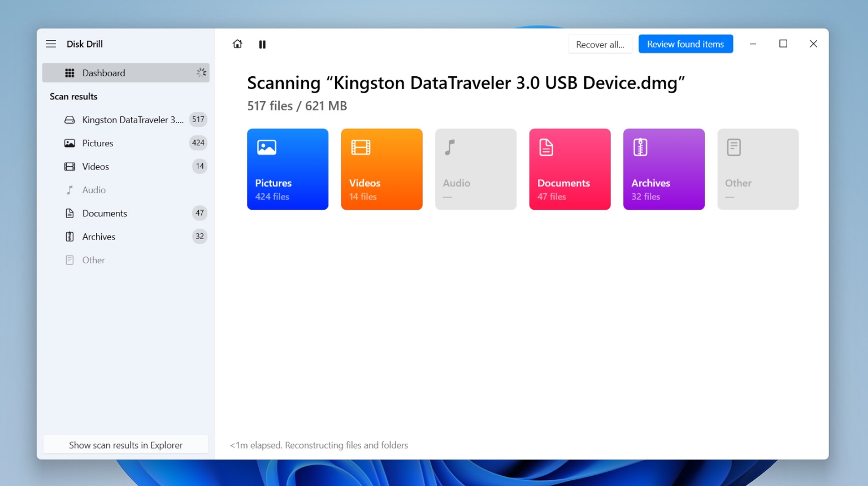Click the film icon in sidebar Videos row

point(70,167)
